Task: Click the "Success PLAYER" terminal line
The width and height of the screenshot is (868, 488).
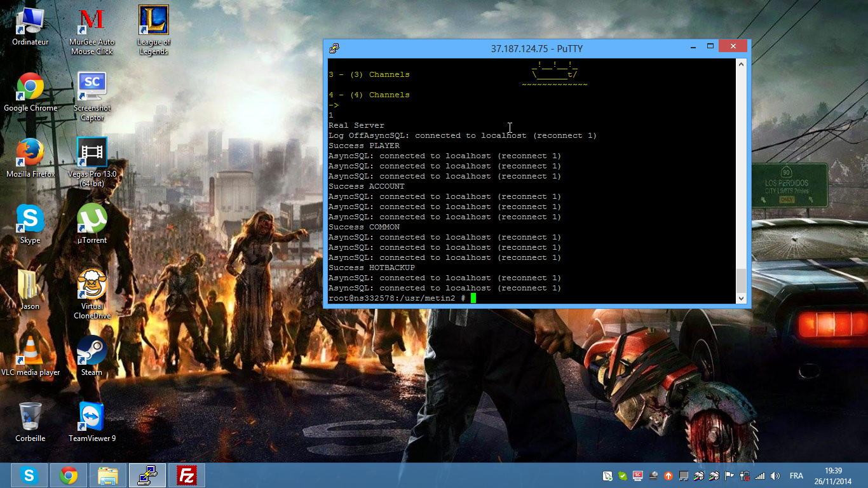Action: coord(364,146)
